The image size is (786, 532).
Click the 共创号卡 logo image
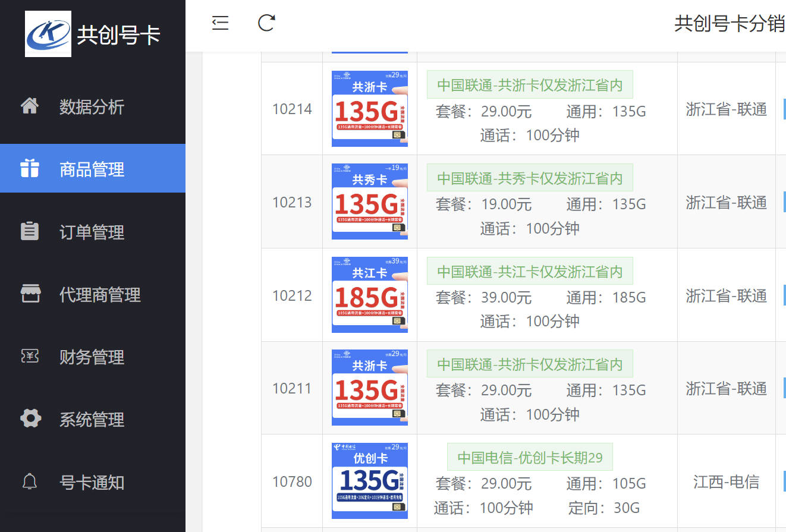coord(48,34)
